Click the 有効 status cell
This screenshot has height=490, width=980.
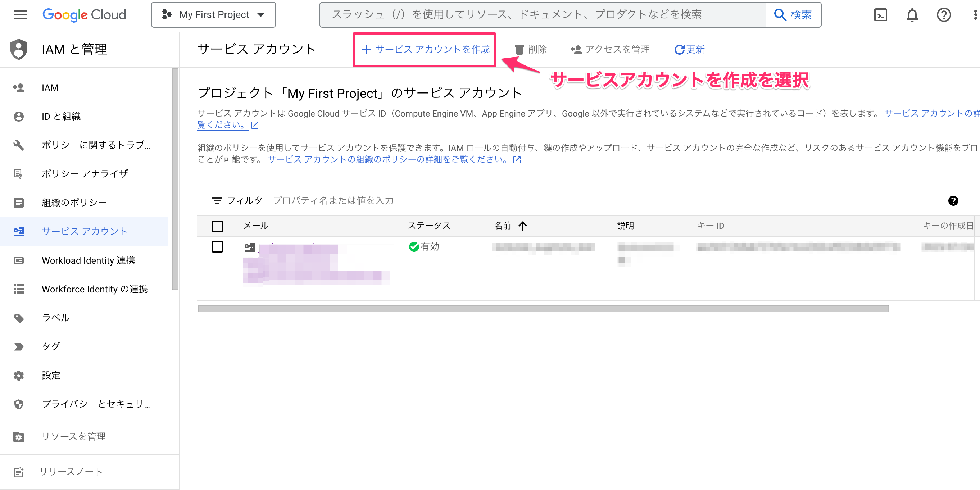click(x=424, y=246)
